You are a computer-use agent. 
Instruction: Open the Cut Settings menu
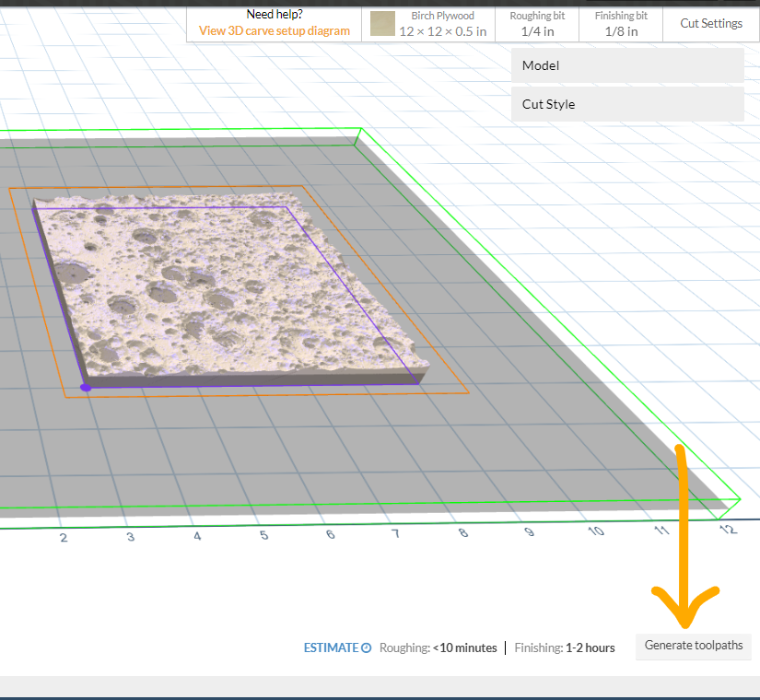click(710, 23)
